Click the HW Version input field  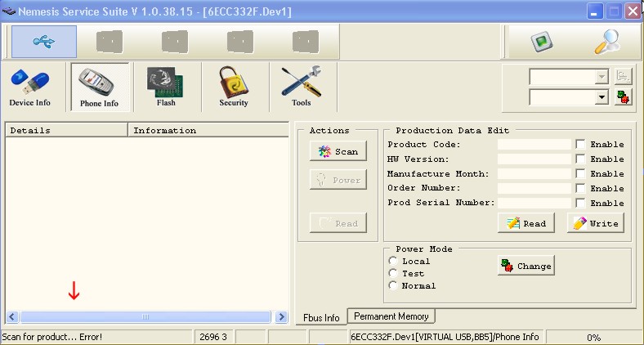pyautogui.click(x=534, y=159)
